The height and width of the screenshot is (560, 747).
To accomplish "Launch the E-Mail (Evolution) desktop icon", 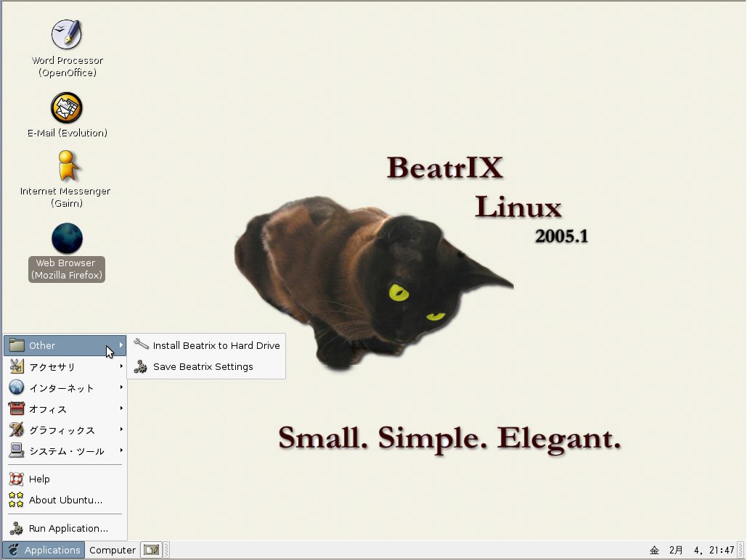I will point(66,107).
